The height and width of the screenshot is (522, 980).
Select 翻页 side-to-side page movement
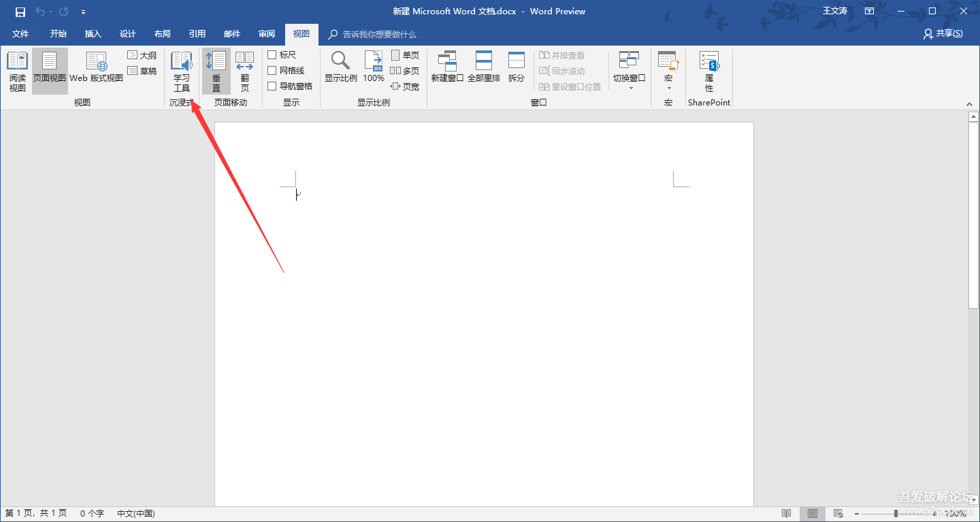click(x=245, y=72)
